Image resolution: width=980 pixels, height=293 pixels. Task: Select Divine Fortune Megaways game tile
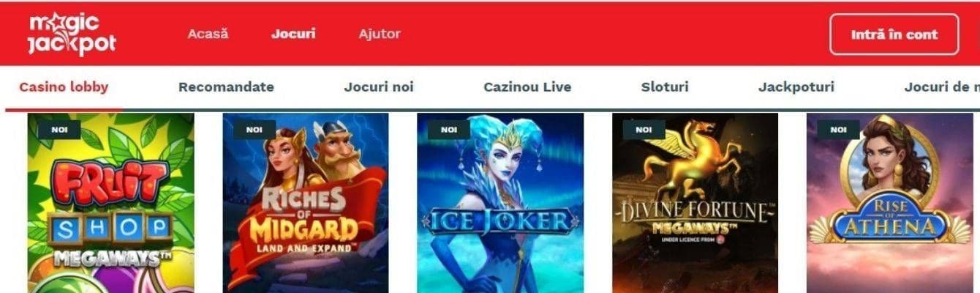pyautogui.click(x=696, y=203)
